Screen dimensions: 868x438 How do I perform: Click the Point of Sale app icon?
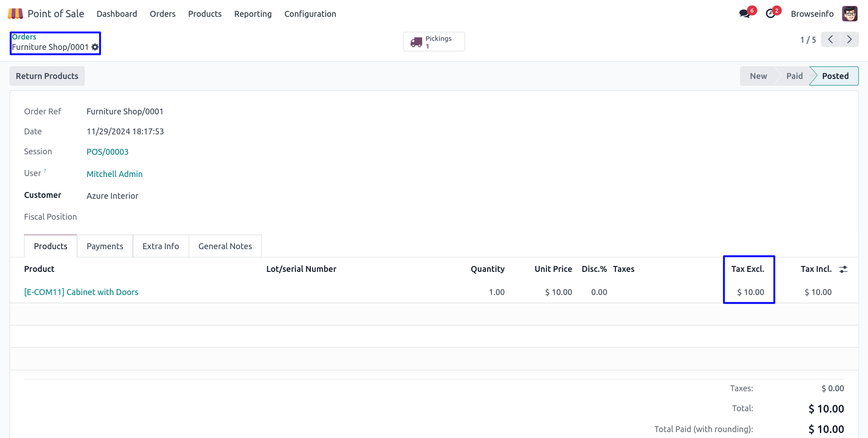coord(15,14)
